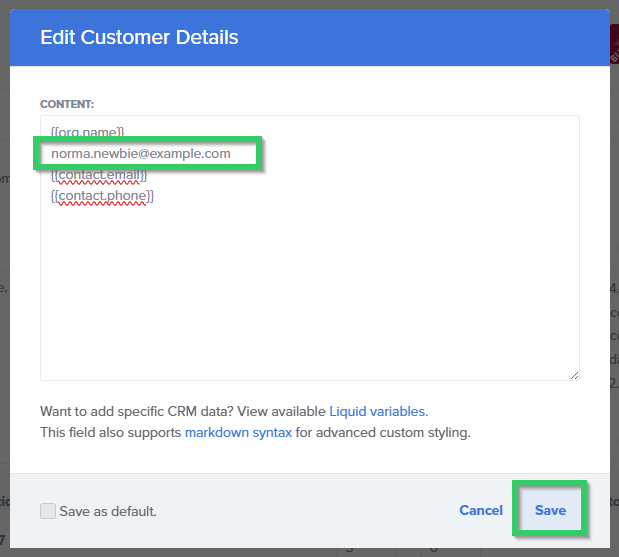Place cursor on the {{contact.phone}} line
This screenshot has height=557, width=619.
[101, 196]
